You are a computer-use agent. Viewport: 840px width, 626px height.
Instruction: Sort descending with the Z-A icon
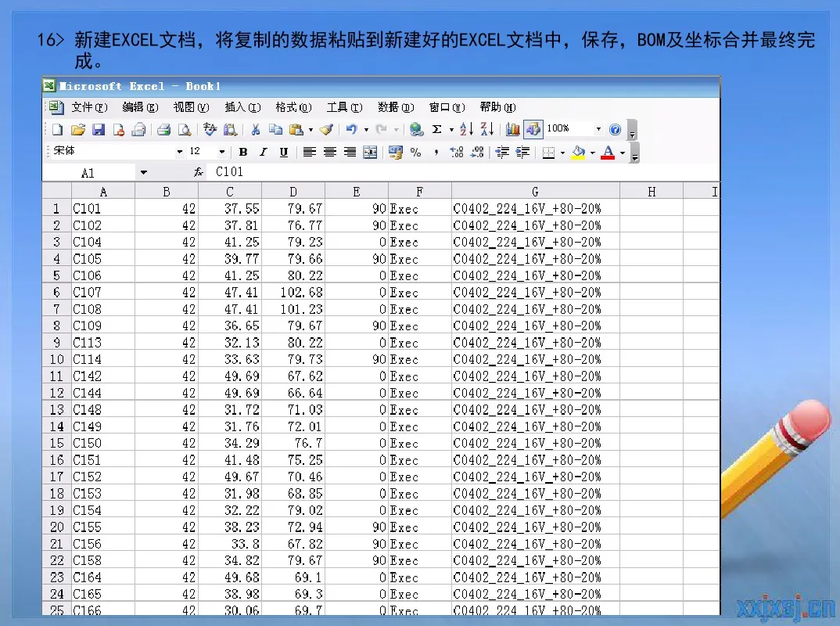pyautogui.click(x=487, y=129)
